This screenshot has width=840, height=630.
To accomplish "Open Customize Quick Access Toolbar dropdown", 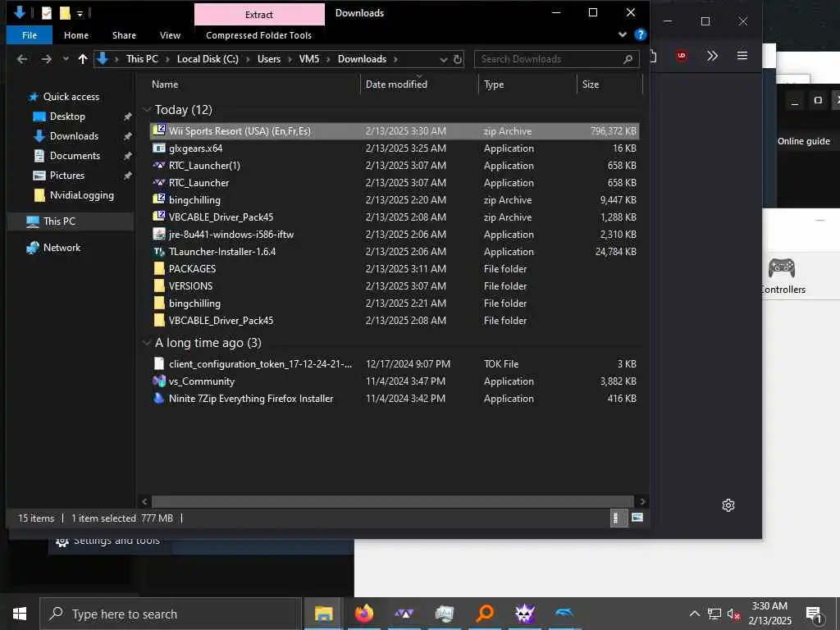I will pos(80,13).
